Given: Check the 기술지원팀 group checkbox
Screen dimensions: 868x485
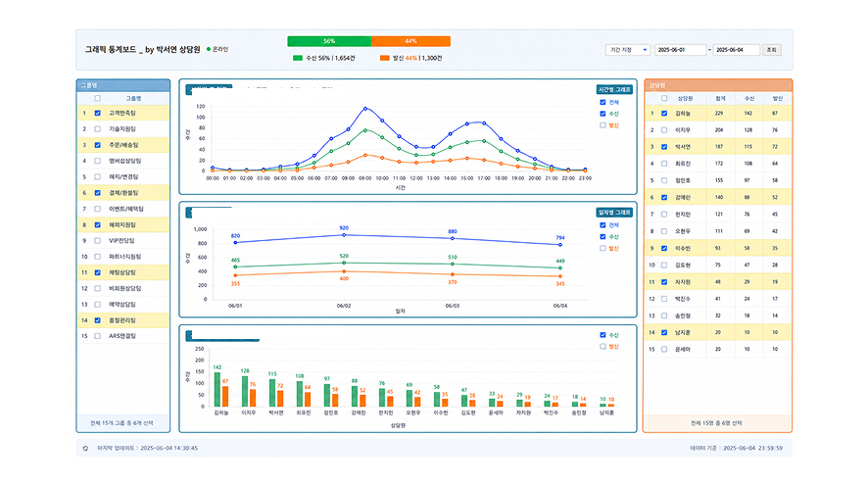Looking at the screenshot, I should 97,129.
